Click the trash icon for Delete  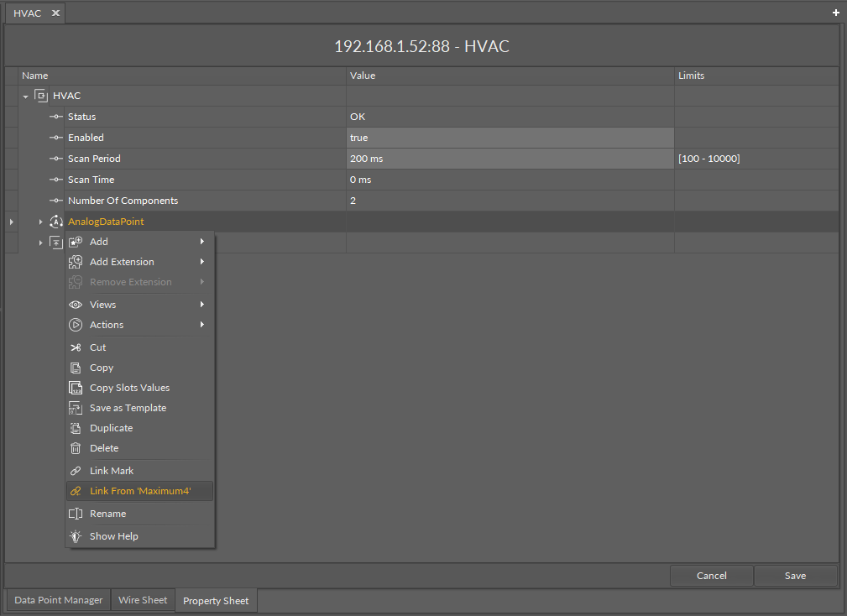click(76, 448)
